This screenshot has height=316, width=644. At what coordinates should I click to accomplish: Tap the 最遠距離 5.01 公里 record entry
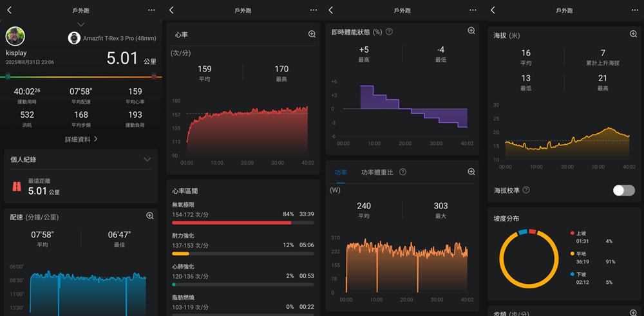(x=44, y=187)
